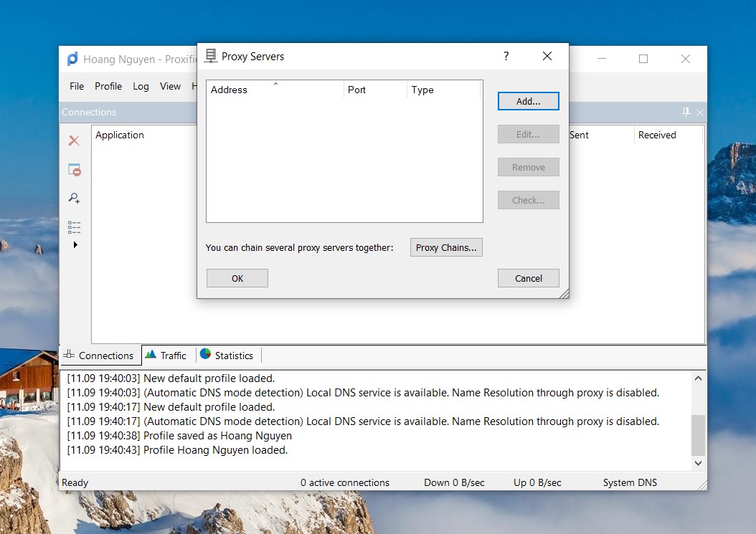Click the block application window icon

click(x=74, y=170)
